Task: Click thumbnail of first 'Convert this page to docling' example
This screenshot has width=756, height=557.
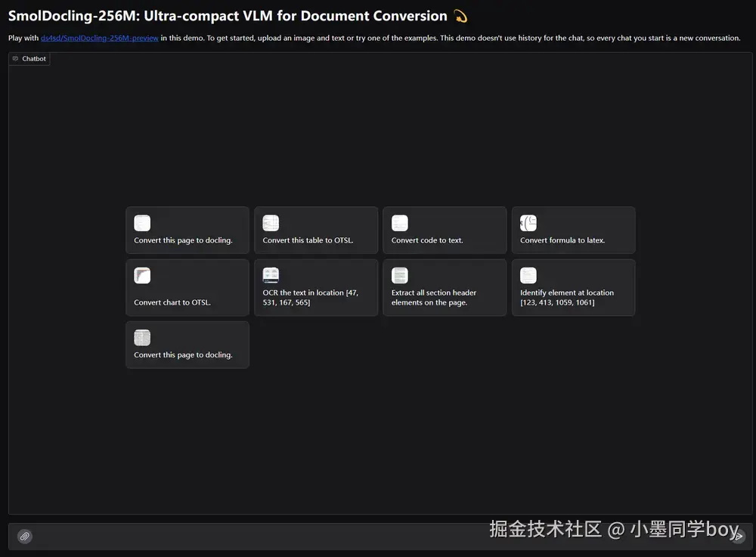Action: [x=142, y=223]
